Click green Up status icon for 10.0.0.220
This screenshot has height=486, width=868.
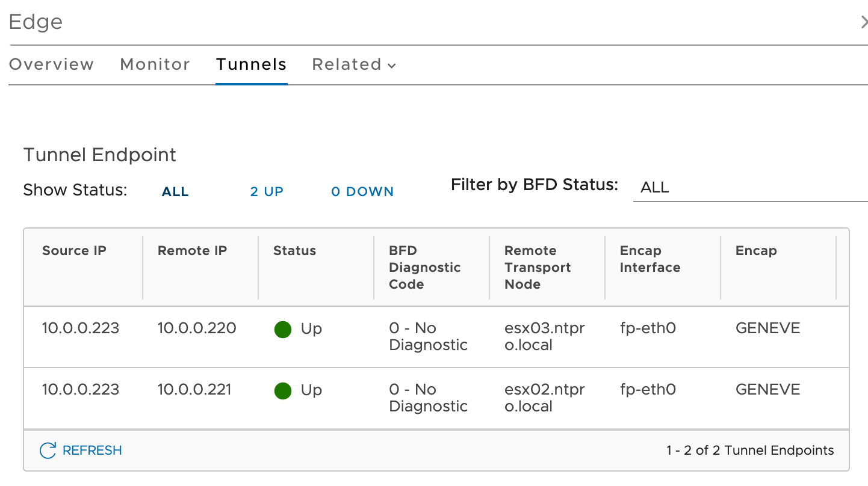tap(283, 330)
